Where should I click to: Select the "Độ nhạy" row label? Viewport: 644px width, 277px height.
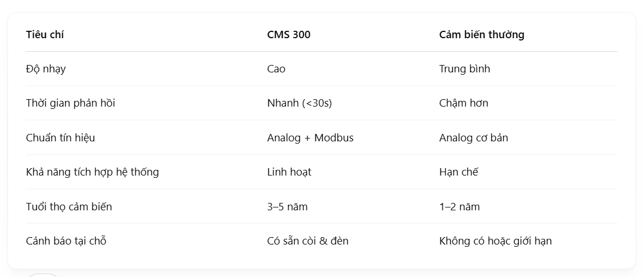(x=46, y=69)
